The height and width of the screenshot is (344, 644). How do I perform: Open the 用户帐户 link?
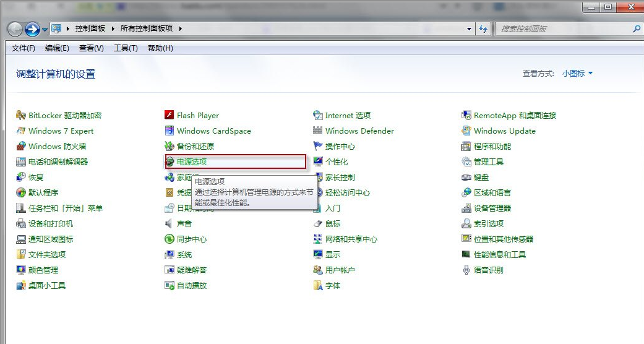pyautogui.click(x=340, y=270)
